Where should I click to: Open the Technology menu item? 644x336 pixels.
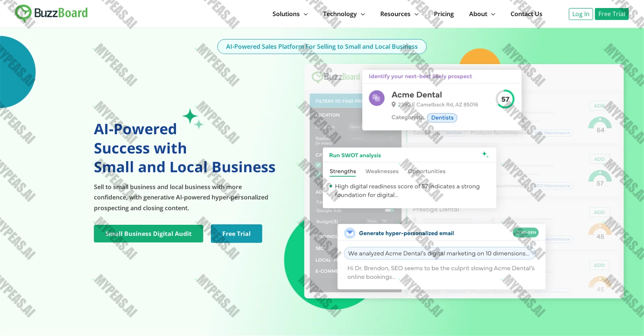pos(340,14)
